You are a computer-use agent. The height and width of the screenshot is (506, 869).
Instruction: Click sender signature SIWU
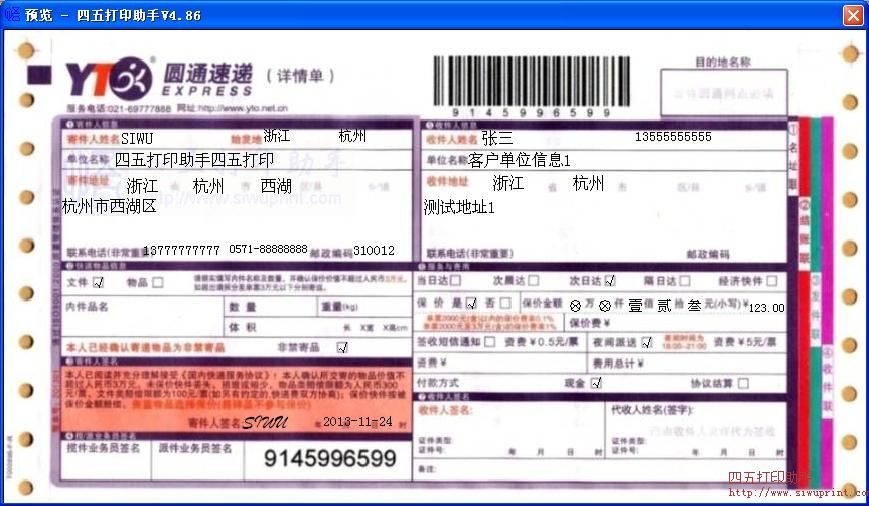point(265,423)
